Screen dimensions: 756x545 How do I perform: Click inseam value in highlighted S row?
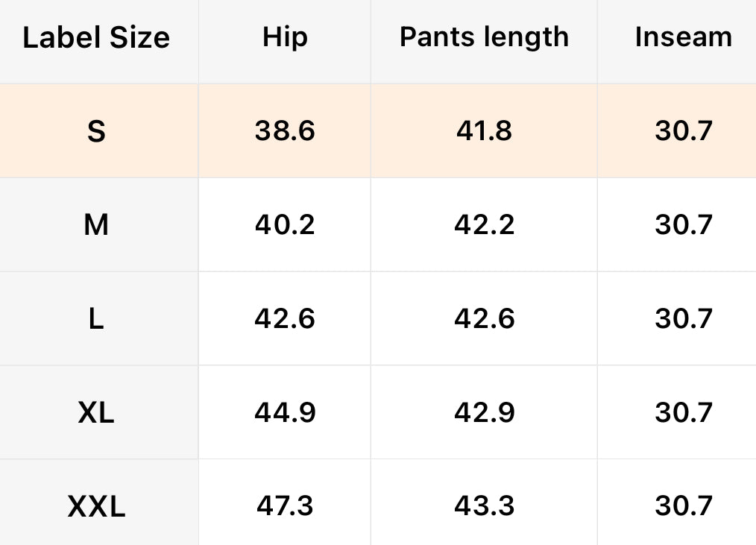(684, 131)
